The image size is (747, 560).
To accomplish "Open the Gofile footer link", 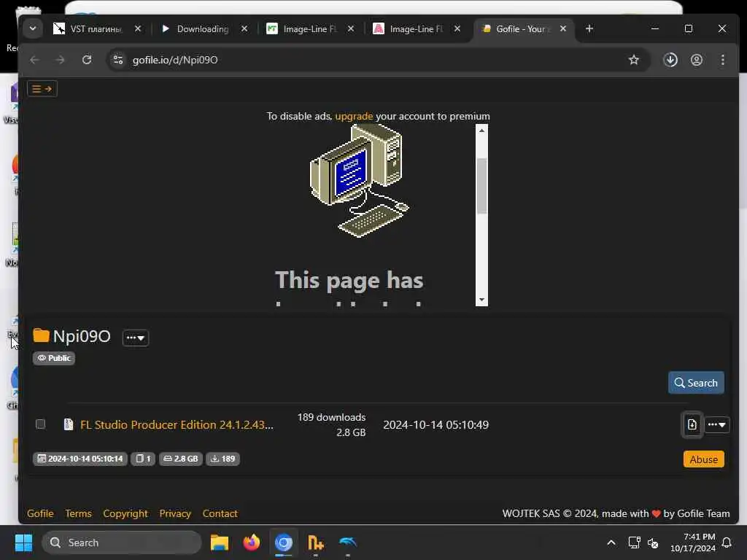I will (41, 513).
